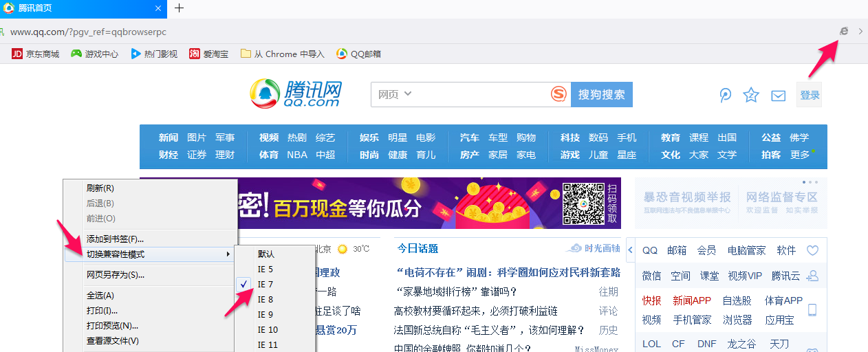868x352 pixels.
Task: Choose 打印预览(N)... from context menu
Action: coord(150,326)
